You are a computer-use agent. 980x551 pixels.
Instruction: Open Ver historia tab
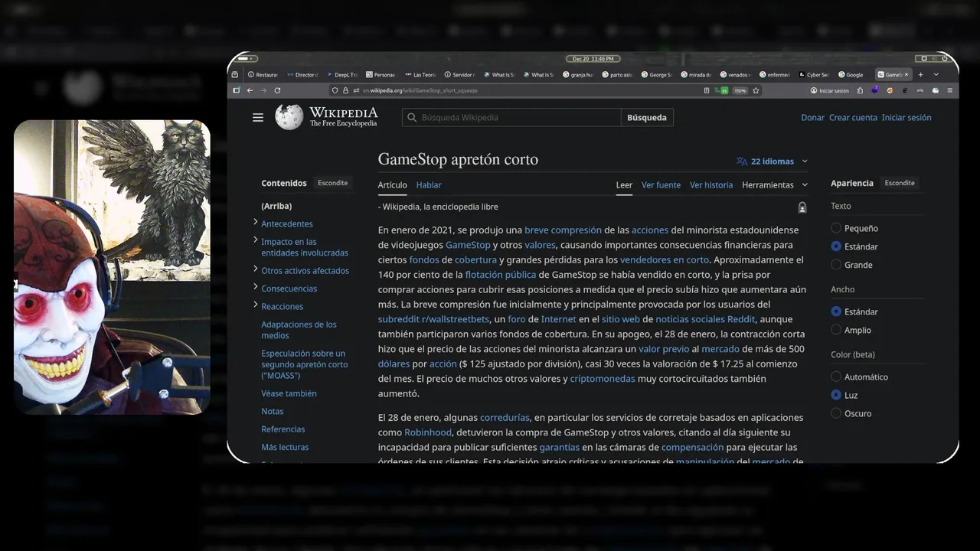(711, 185)
